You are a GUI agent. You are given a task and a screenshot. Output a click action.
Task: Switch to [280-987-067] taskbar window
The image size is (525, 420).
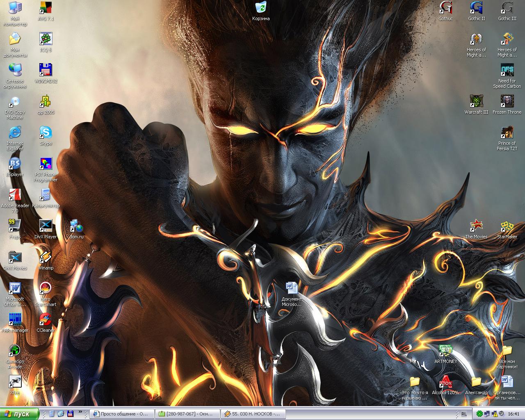click(188, 414)
